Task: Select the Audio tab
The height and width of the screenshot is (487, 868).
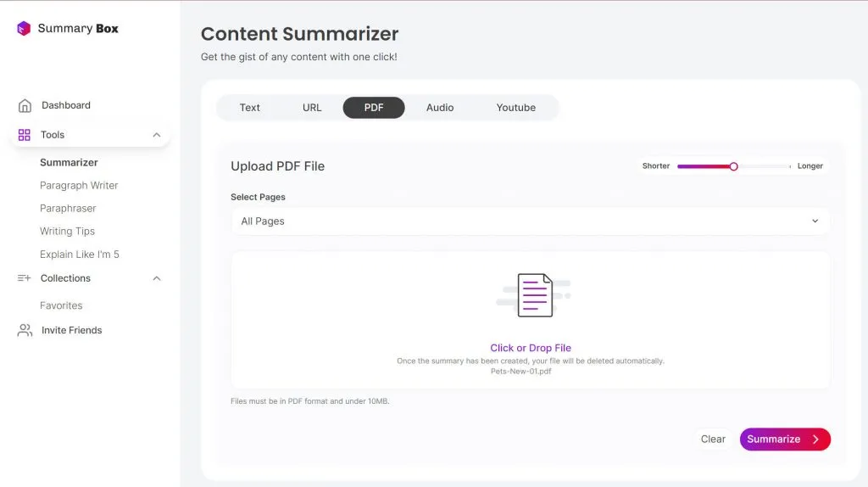Action: [x=440, y=108]
